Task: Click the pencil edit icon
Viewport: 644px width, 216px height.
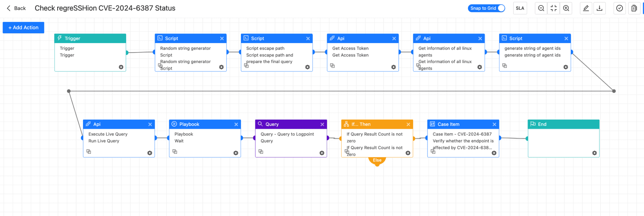Action: (x=586, y=8)
